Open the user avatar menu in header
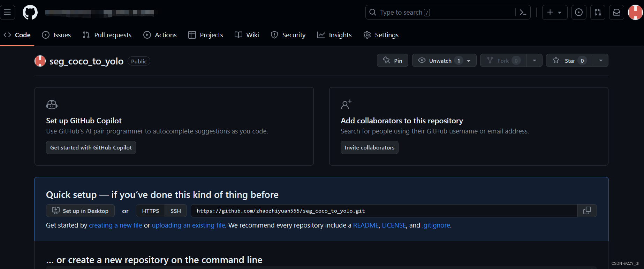Image resolution: width=644 pixels, height=269 pixels. click(635, 13)
